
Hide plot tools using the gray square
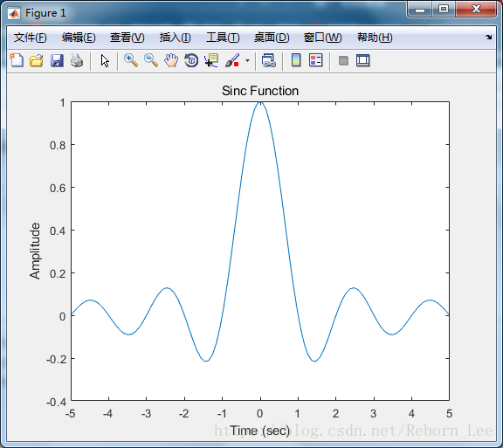click(x=343, y=60)
